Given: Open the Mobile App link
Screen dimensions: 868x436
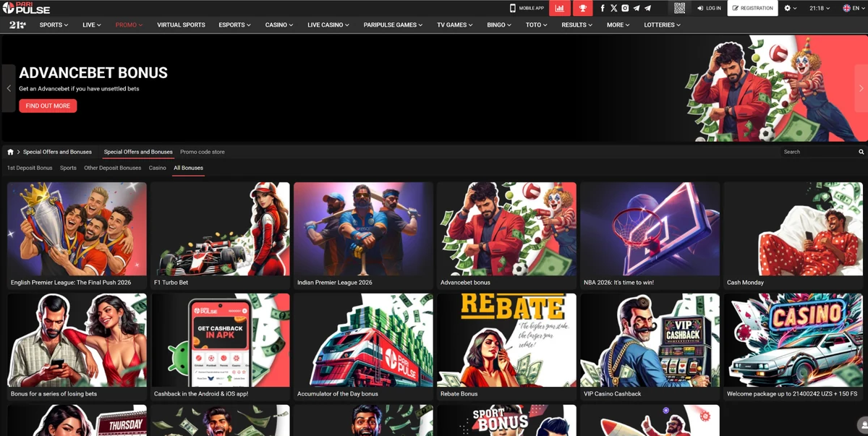Looking at the screenshot, I should 527,8.
